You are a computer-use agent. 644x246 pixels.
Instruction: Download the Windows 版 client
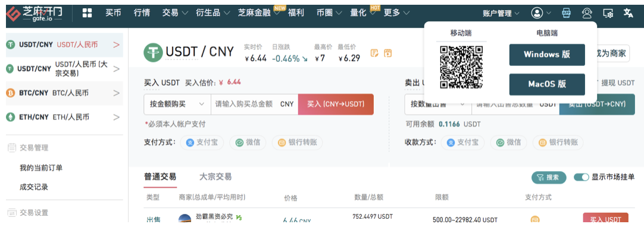click(547, 55)
